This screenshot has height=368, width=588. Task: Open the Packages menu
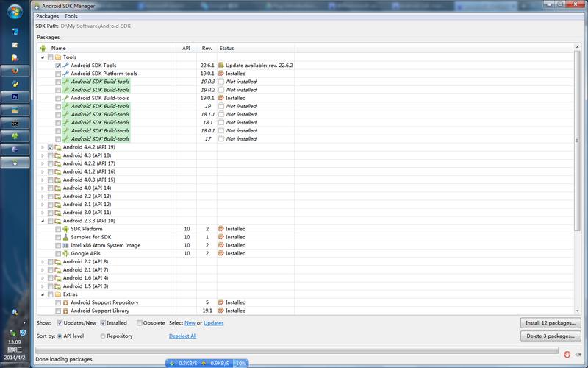[x=47, y=16]
